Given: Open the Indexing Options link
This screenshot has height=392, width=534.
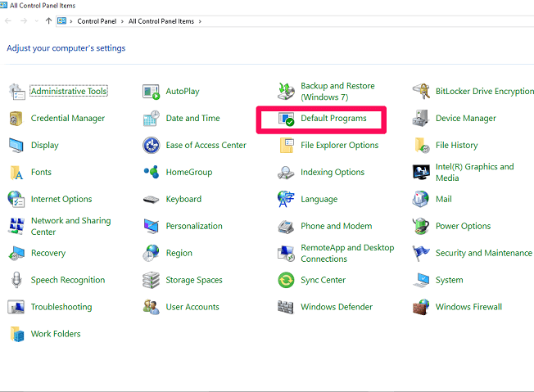Looking at the screenshot, I should tap(333, 172).
